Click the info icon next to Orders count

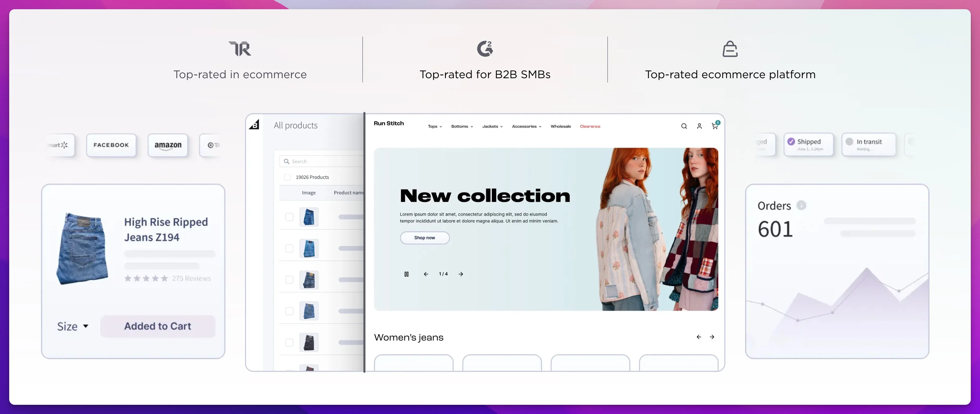[x=801, y=205]
